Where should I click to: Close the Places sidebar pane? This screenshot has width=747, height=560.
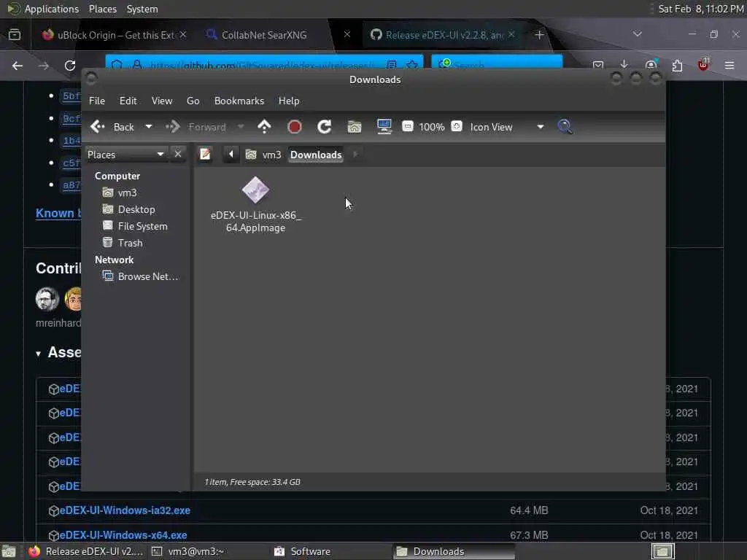coord(178,155)
